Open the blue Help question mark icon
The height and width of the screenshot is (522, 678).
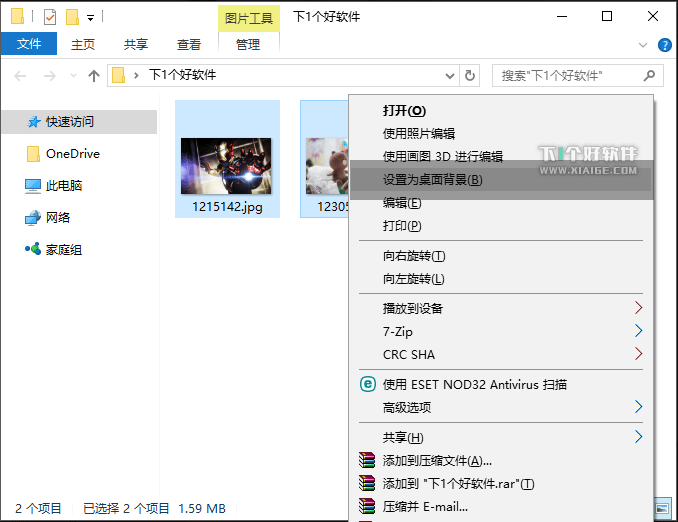click(x=665, y=45)
